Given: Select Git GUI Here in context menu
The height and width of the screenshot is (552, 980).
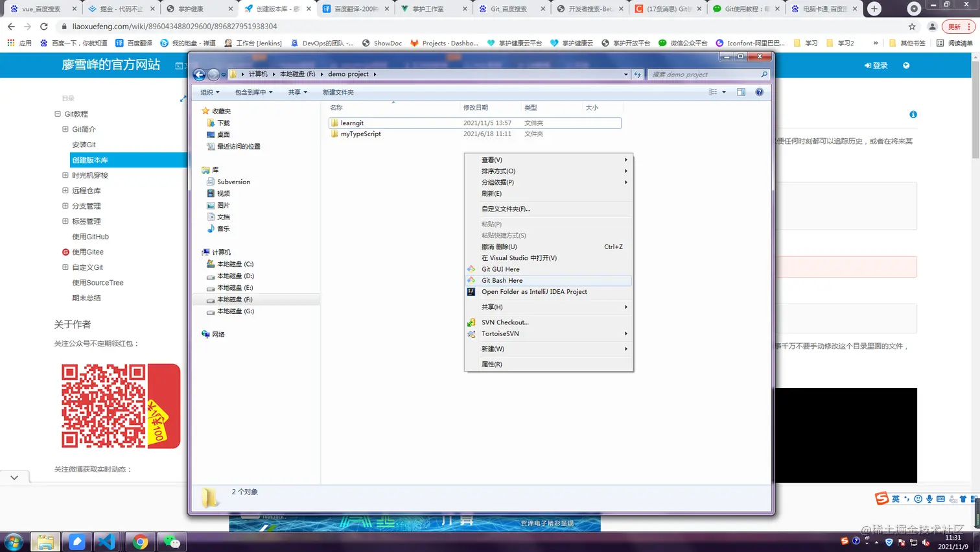Looking at the screenshot, I should point(548,269).
